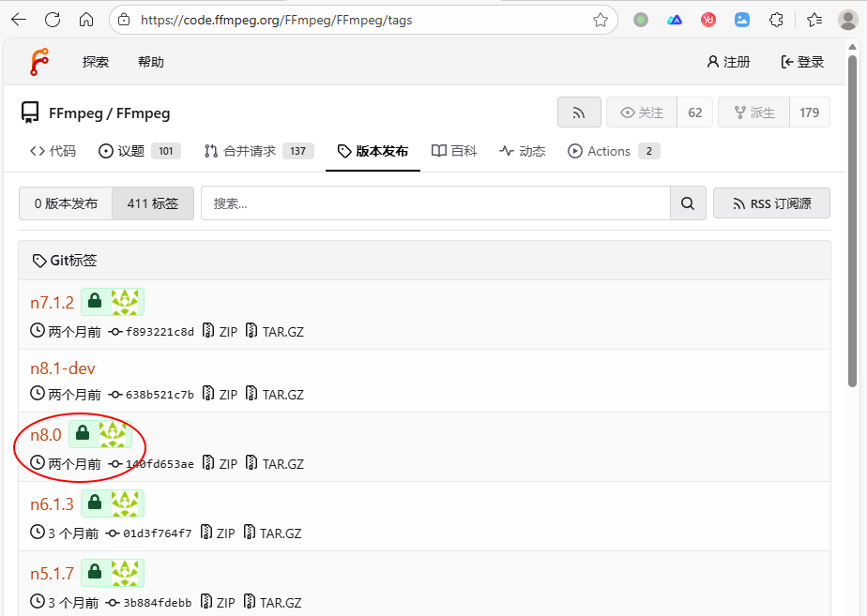867x616 pixels.
Task: Download n8.1-dev ZIP archive
Action: point(221,395)
